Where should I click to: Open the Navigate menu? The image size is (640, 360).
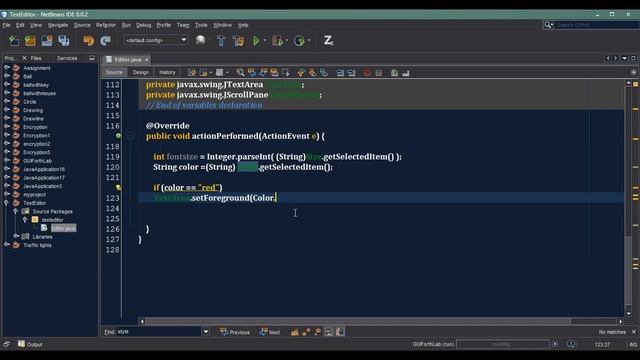[x=58, y=25]
